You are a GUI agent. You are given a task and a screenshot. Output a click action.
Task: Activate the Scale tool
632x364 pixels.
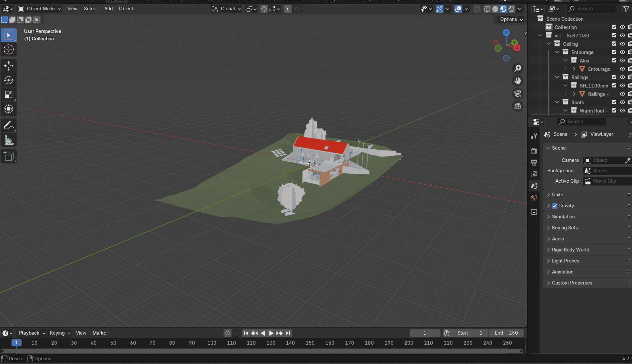point(9,95)
